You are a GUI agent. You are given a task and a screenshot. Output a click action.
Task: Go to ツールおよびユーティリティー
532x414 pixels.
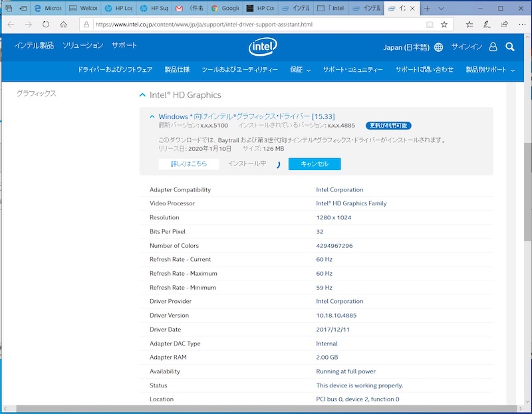tap(239, 70)
